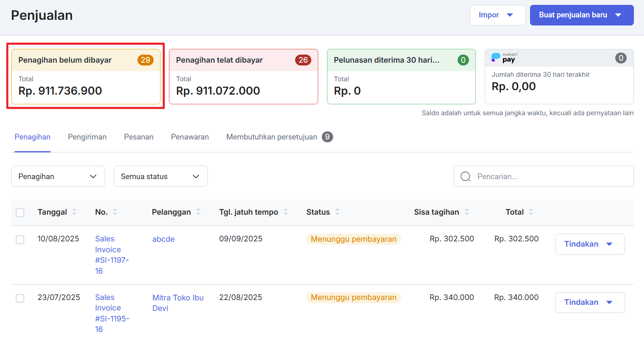This screenshot has width=644, height=340.
Task: Open the Impor dropdown
Action: pyautogui.click(x=497, y=15)
